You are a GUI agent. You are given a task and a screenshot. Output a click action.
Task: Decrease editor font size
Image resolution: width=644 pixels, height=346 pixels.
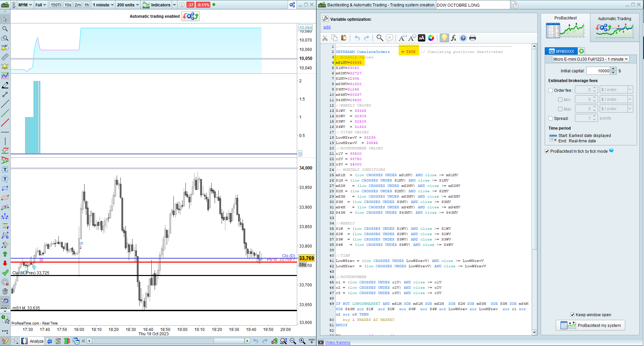pos(402,38)
